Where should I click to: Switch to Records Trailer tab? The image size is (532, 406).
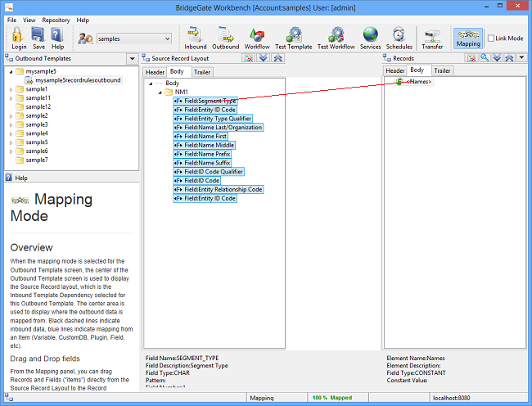point(443,71)
